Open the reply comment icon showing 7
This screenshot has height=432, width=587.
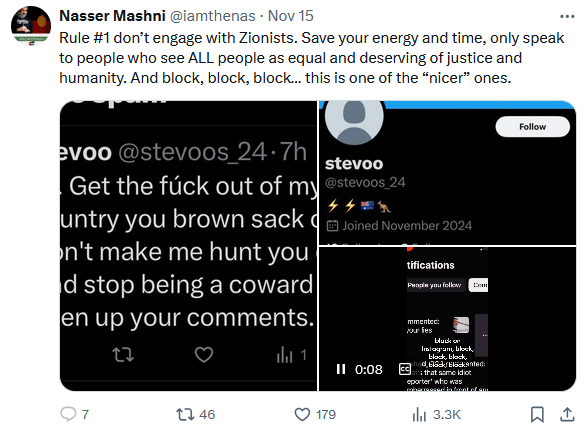[x=74, y=414]
